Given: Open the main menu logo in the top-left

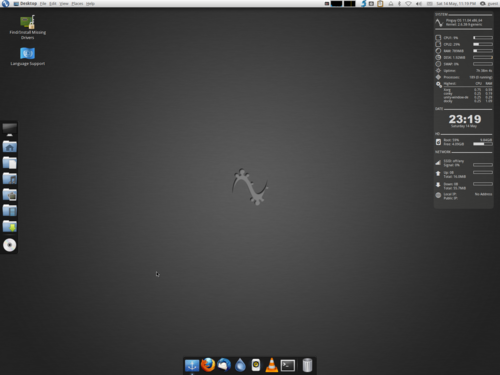Looking at the screenshot, I should click(x=5, y=3).
